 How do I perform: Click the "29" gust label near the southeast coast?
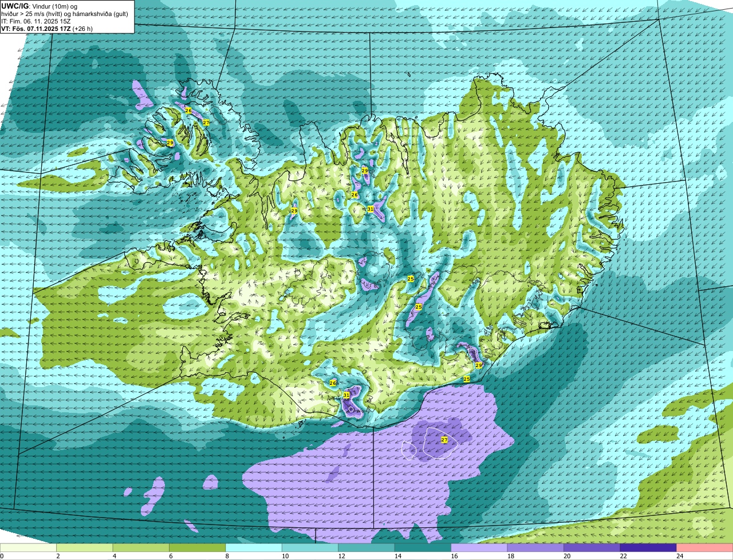point(479,365)
